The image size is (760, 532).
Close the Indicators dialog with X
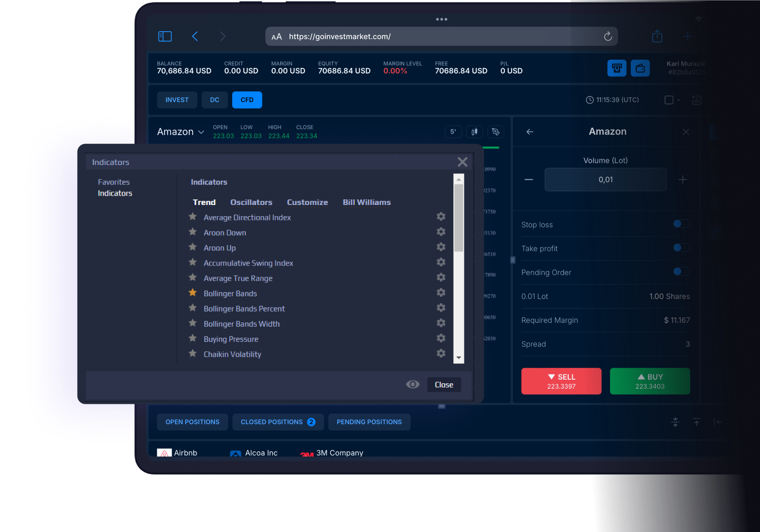[x=463, y=162]
